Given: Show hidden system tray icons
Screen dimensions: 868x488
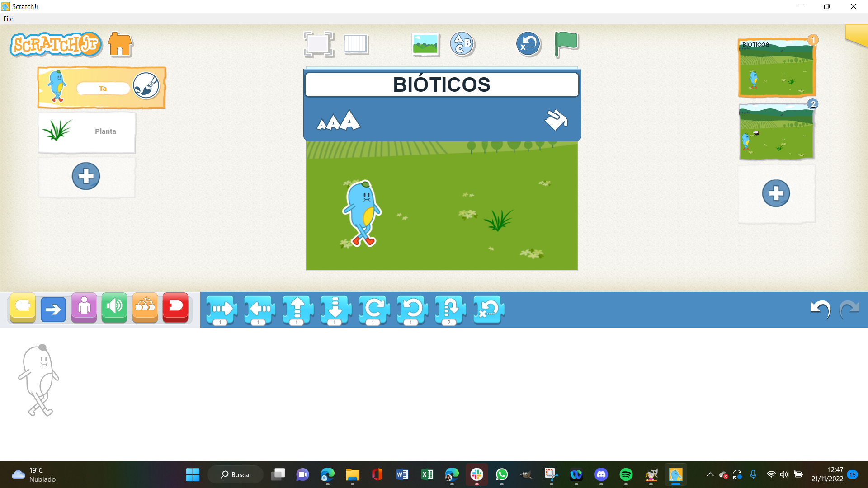Looking at the screenshot, I should click(710, 474).
